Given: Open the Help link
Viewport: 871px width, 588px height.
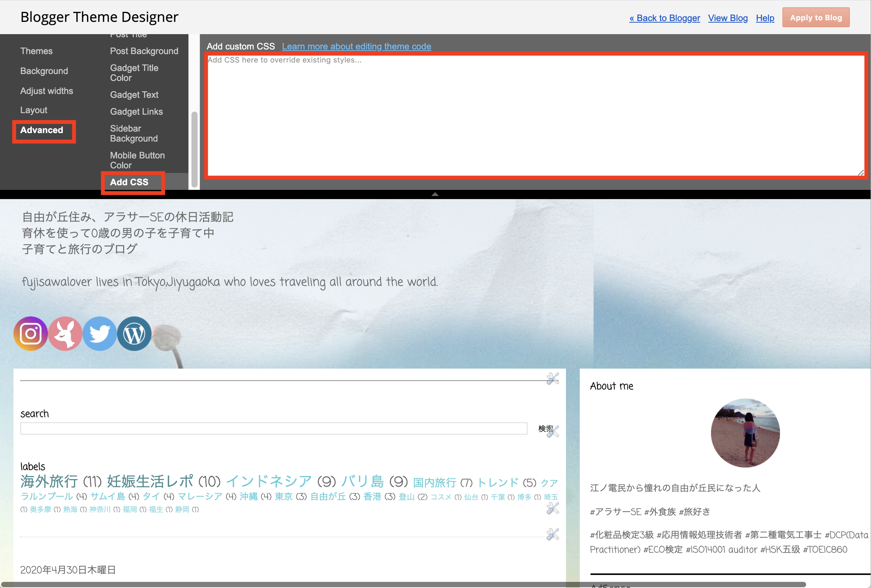Looking at the screenshot, I should click(765, 18).
